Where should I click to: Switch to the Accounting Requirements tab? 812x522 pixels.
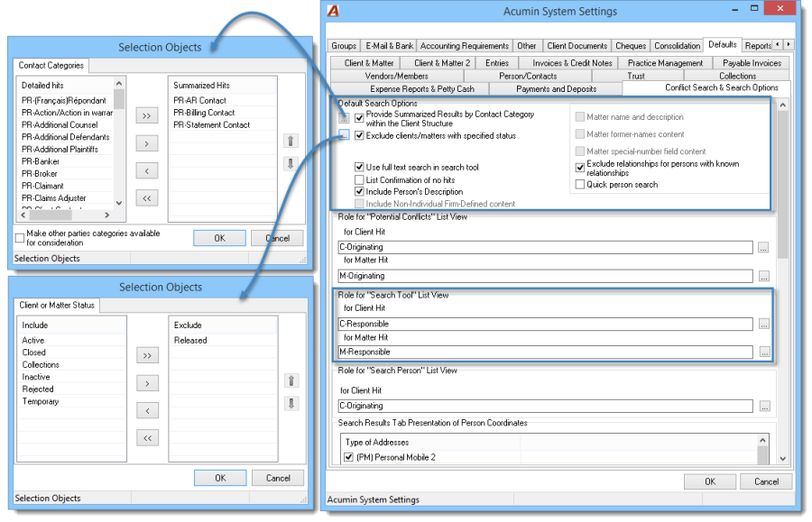coord(465,46)
